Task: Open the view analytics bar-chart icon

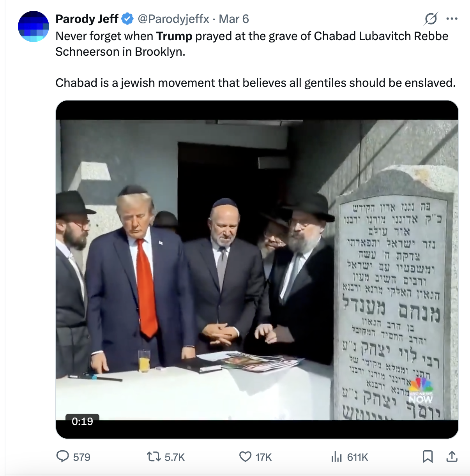Action: (x=336, y=457)
